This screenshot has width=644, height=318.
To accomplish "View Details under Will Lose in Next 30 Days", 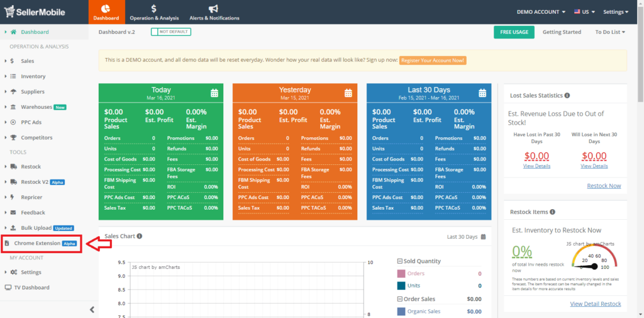I will click(x=594, y=166).
